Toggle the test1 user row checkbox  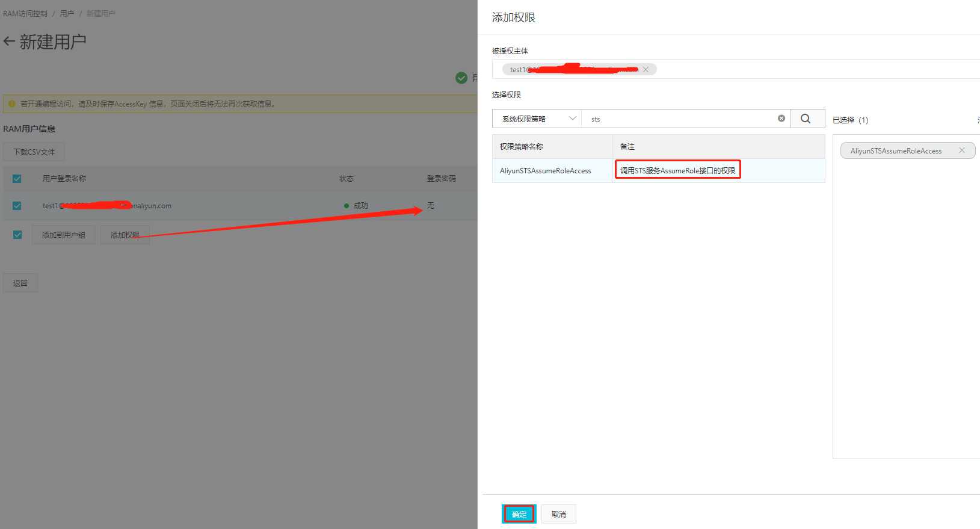pos(17,206)
